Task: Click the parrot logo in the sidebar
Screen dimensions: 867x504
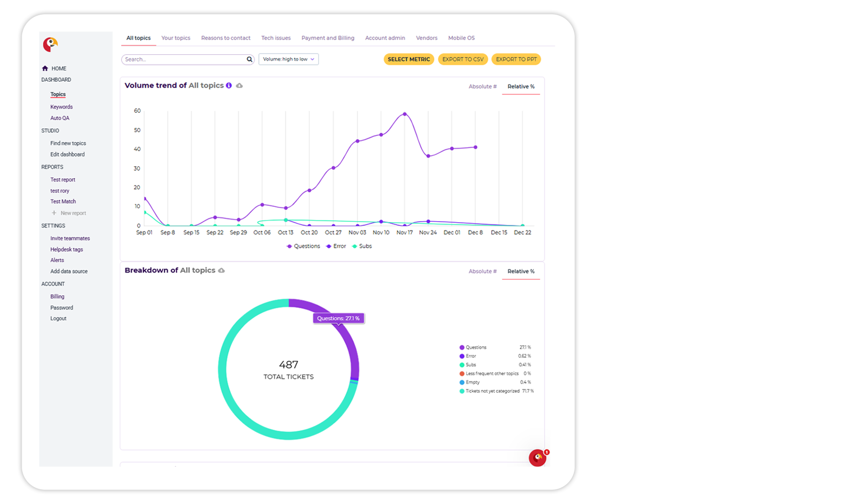Action: point(50,44)
